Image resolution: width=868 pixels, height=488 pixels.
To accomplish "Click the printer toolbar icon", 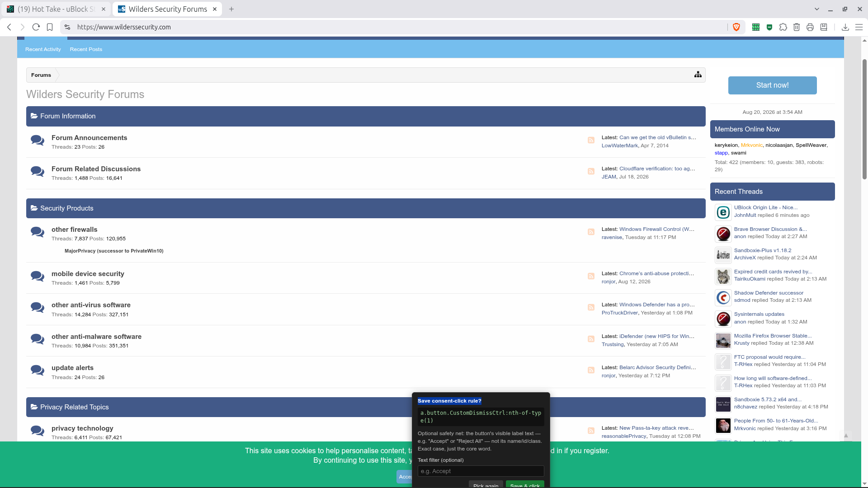I will point(810,27).
